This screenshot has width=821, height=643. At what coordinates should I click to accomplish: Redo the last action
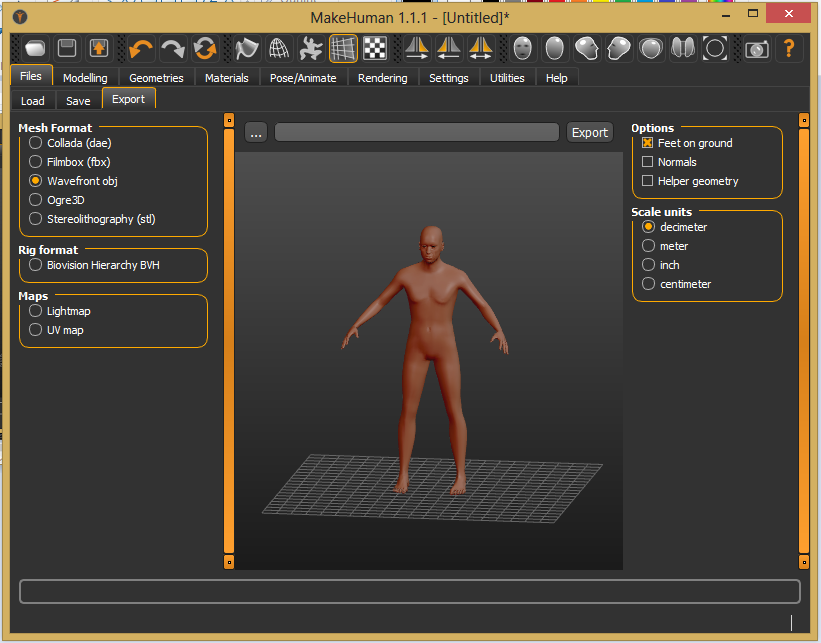[x=173, y=49]
